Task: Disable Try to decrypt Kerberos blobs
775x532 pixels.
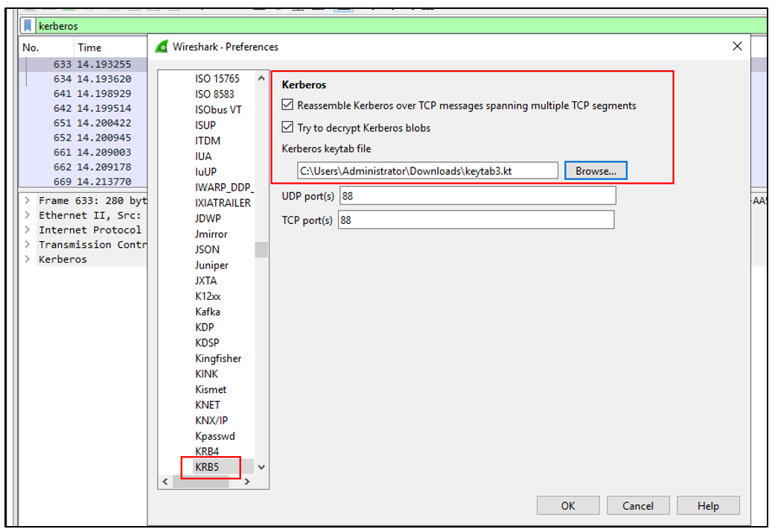Action: (288, 128)
